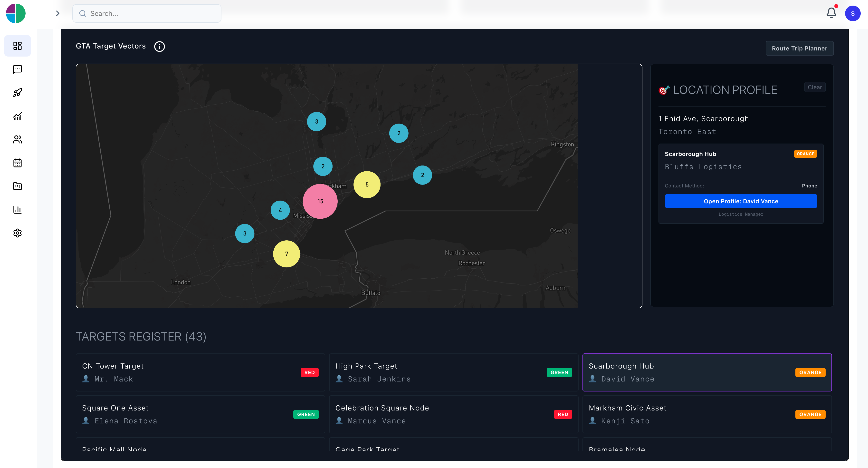Select the Square One Asset card
Image resolution: width=868 pixels, height=468 pixels.
(x=200, y=414)
